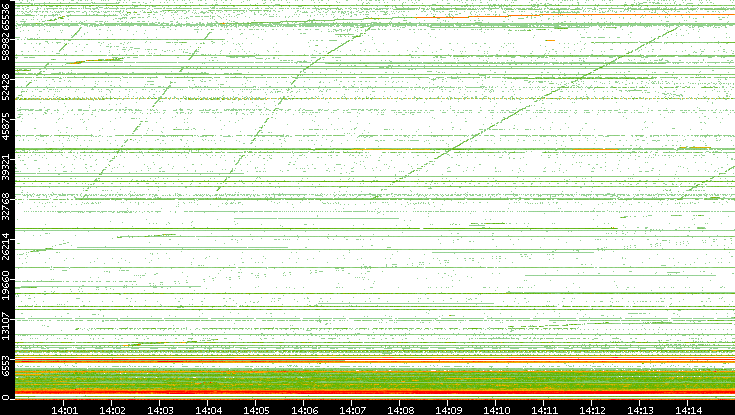The image size is (735, 415).
Task: Click the 14:04 time axis label
Action: [208, 410]
